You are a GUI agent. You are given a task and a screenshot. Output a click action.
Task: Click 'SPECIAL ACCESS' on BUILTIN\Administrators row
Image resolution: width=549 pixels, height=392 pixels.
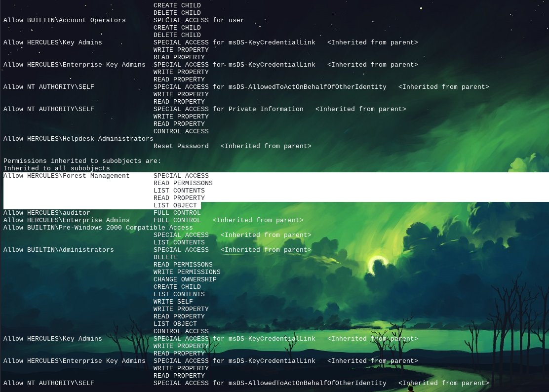coord(181,250)
